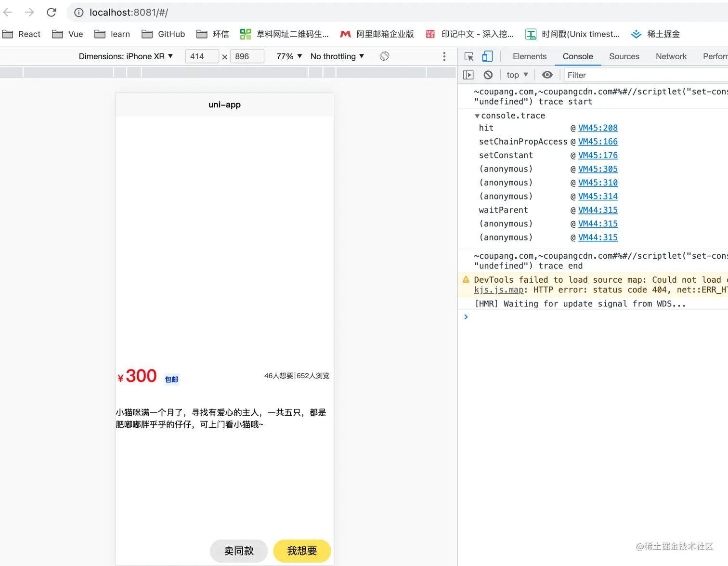Click the site info icon in address bar
The image size is (728, 566).
point(79,13)
